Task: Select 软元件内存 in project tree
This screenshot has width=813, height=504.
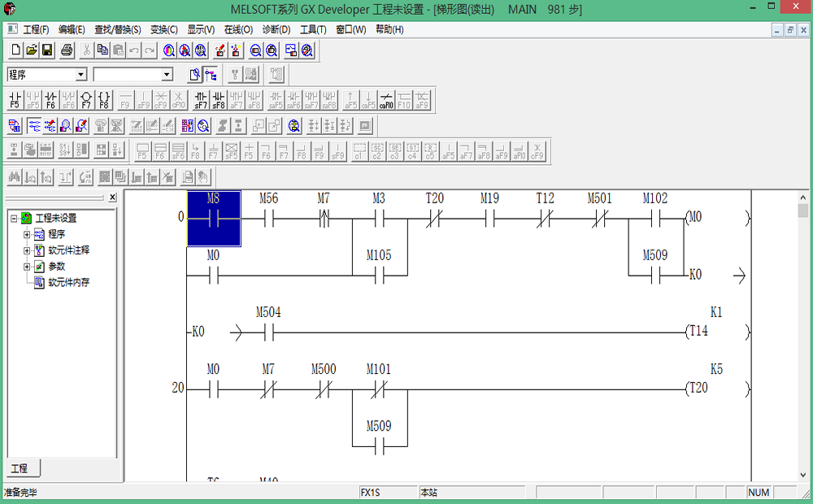Action: 68,283
